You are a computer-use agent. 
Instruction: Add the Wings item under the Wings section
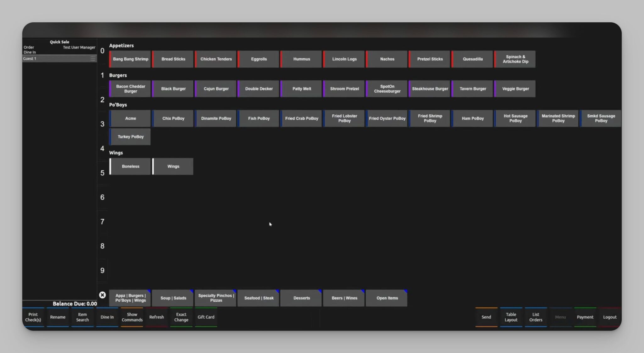pyautogui.click(x=173, y=166)
